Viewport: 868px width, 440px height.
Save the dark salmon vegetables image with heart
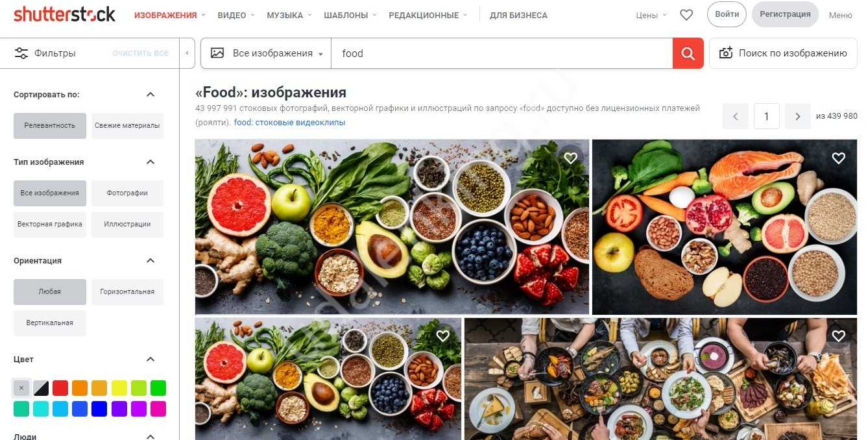tap(838, 158)
